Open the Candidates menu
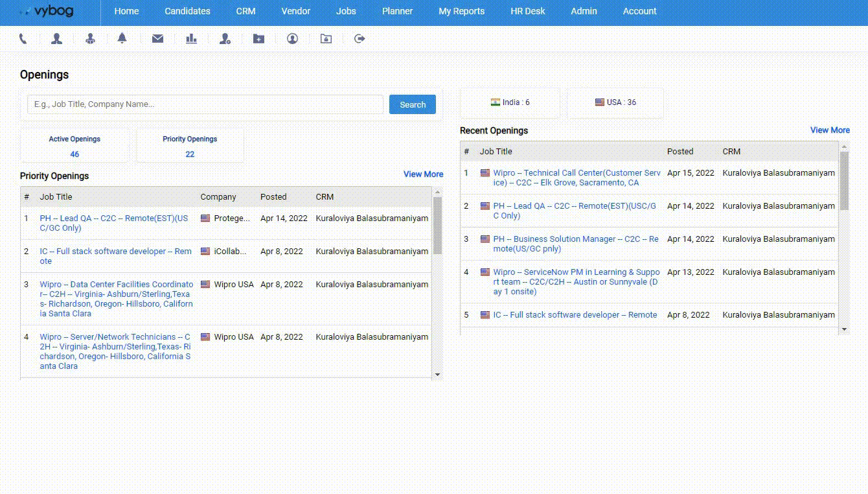Screen dimensions: 868x494 point(187,11)
